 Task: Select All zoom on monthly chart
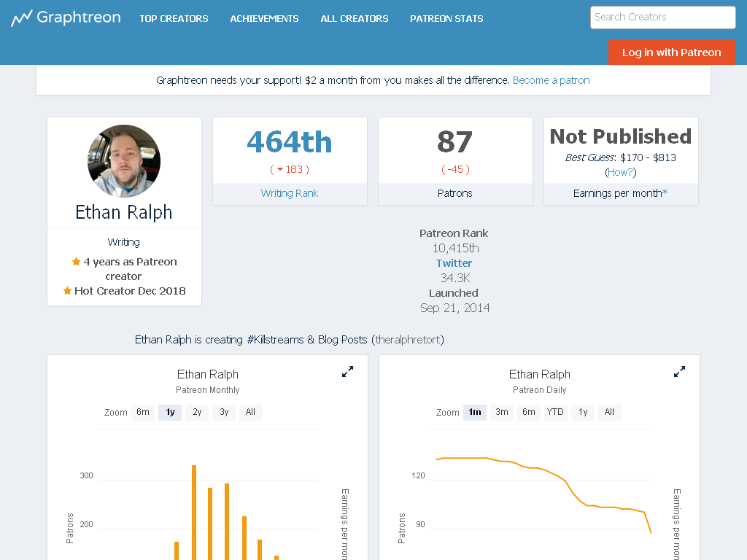pyautogui.click(x=251, y=412)
